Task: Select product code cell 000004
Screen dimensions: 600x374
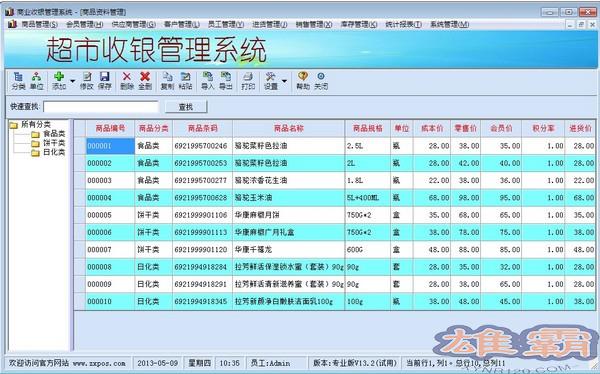Action: [x=110, y=198]
